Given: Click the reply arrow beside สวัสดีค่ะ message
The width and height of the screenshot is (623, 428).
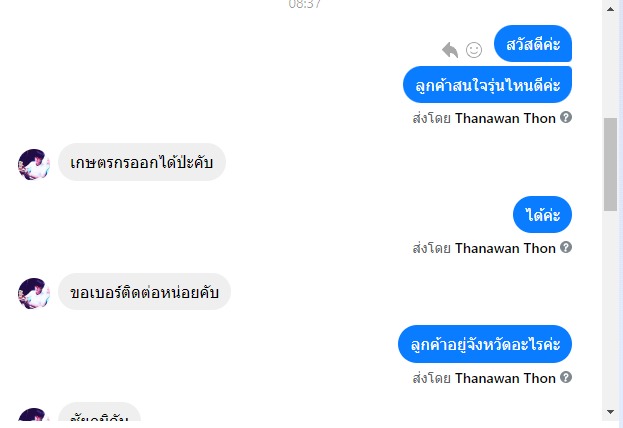Looking at the screenshot, I should (x=450, y=49).
